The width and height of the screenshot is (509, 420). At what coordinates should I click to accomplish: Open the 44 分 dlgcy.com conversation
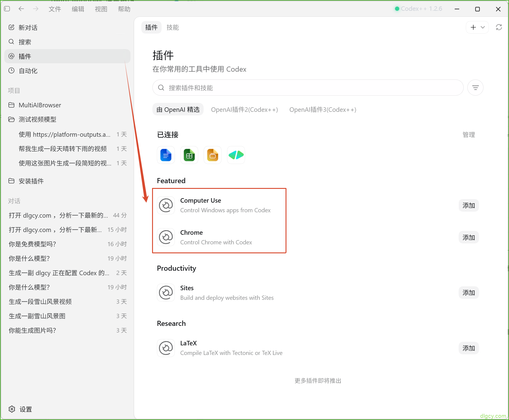coord(67,215)
